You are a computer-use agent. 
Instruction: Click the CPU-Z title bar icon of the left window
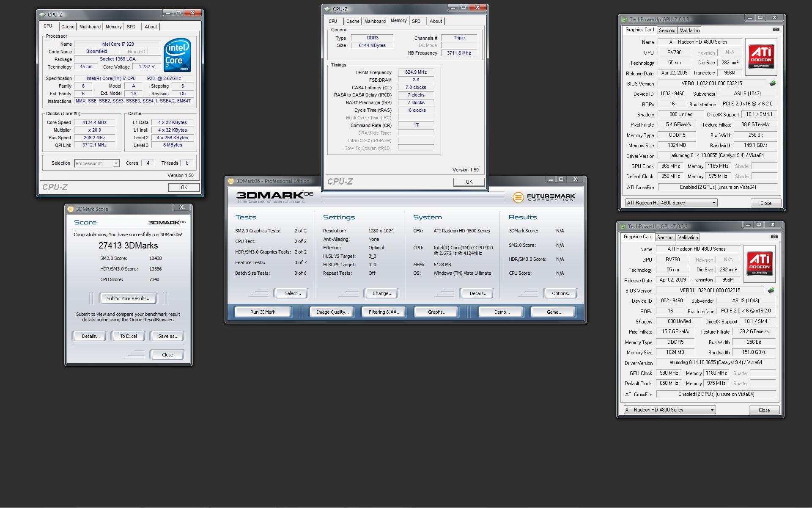point(42,14)
